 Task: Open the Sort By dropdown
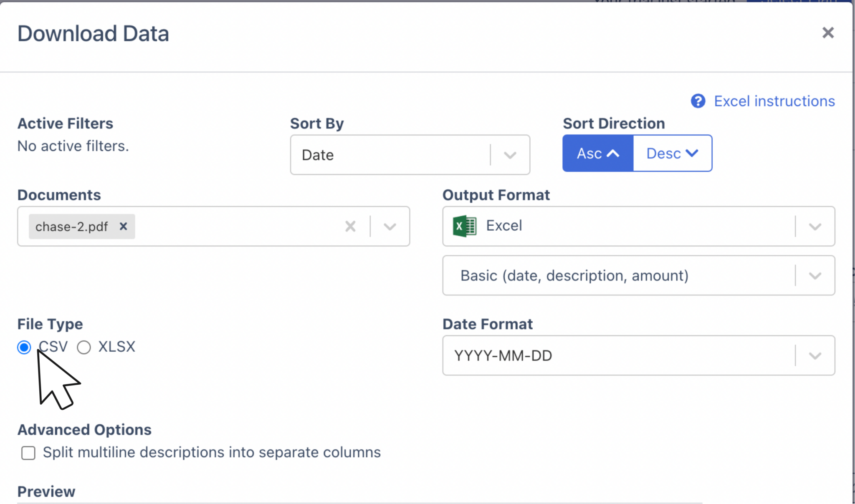[x=509, y=155]
